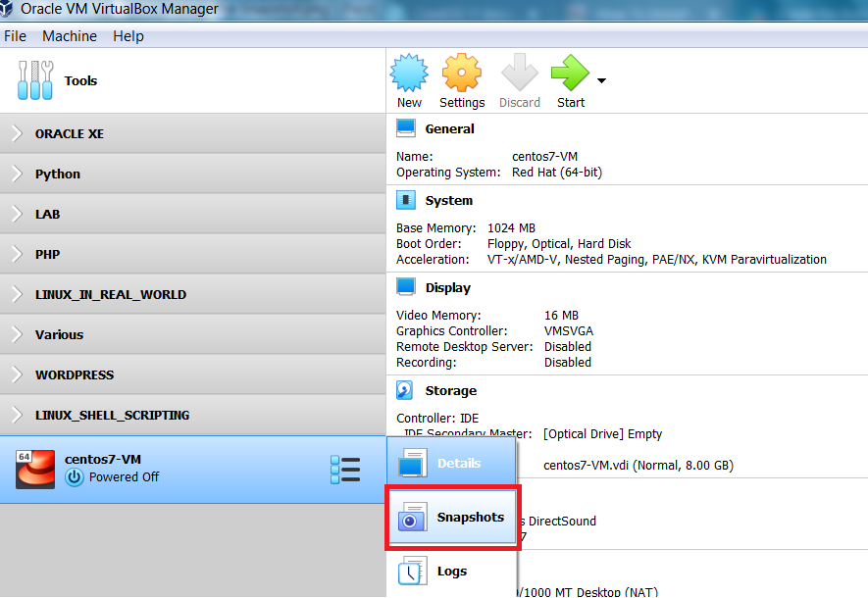Viewport: 868px width, 598px height.
Task: Click the New virtual machine icon
Action: point(409,75)
